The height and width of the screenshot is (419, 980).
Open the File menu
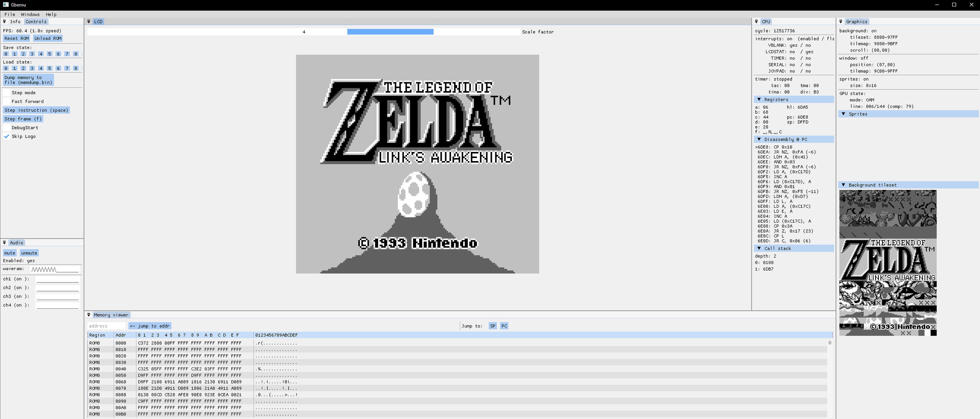pyautogui.click(x=10, y=15)
